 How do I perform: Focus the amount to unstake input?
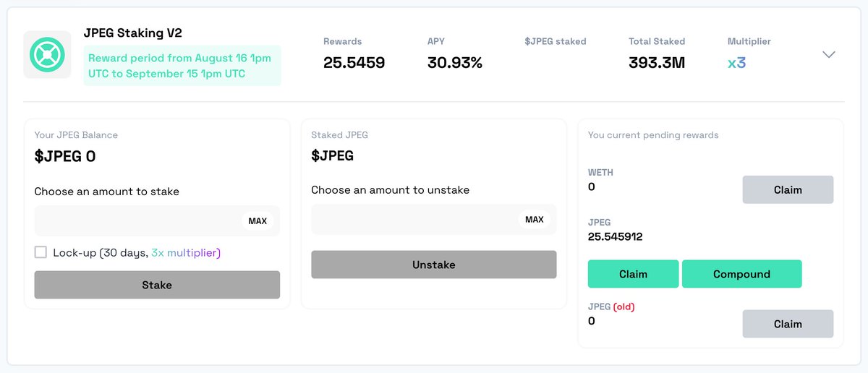coord(434,220)
